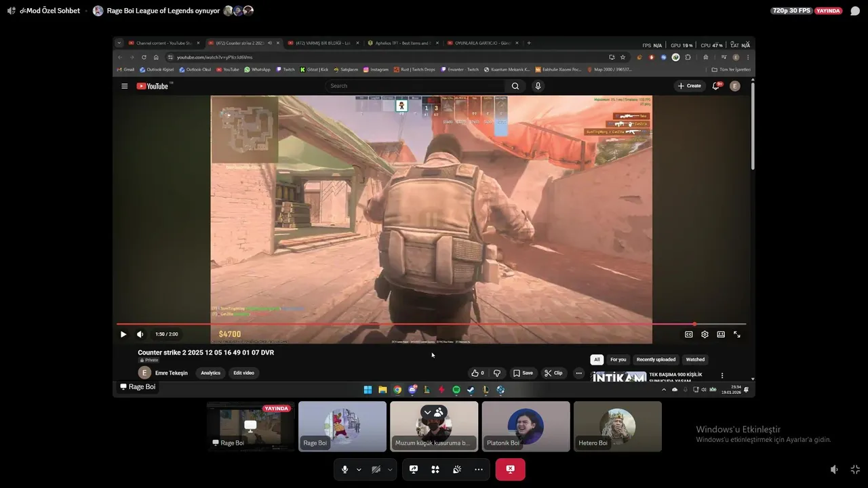Open Chrome tab search dropdown

coord(119,43)
